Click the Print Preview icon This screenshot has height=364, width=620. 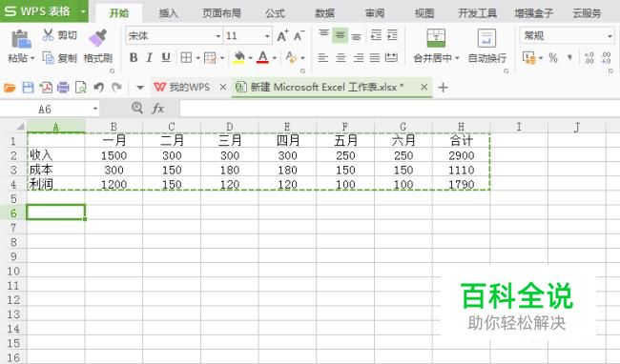tap(81, 88)
